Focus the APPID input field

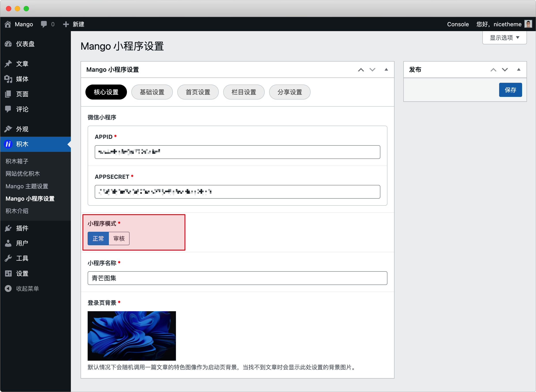237,152
